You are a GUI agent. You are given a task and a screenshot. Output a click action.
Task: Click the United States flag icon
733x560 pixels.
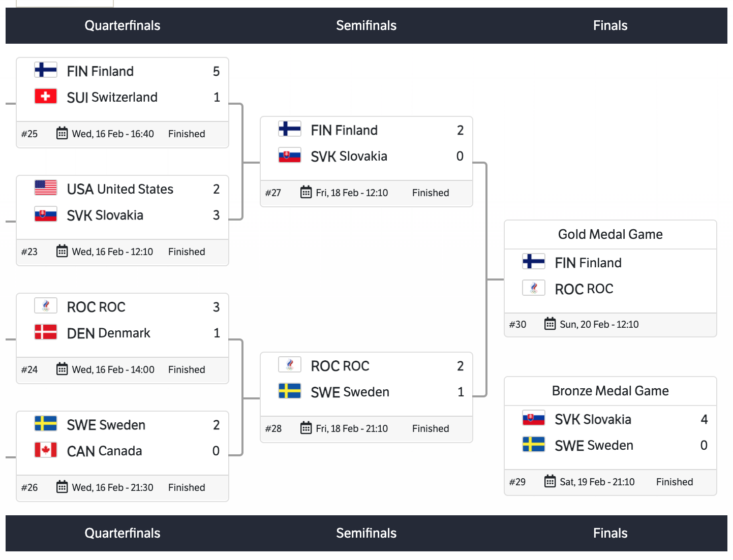[46, 188]
